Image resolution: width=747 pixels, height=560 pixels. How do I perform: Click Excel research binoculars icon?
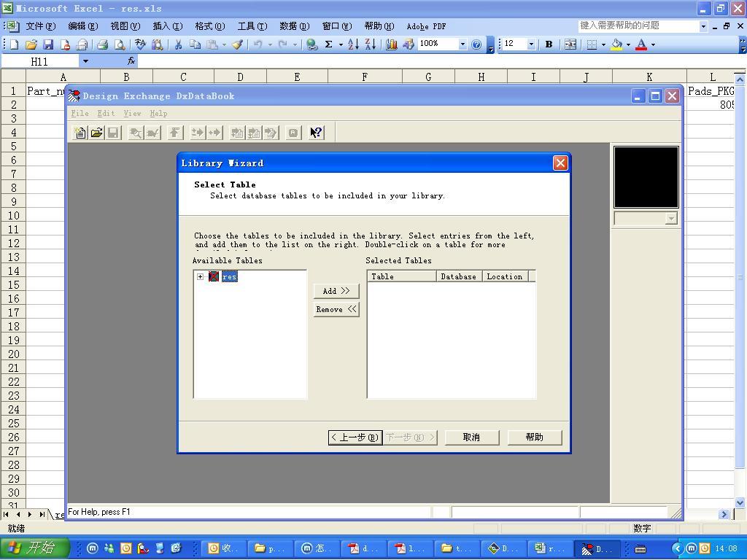[x=157, y=44]
